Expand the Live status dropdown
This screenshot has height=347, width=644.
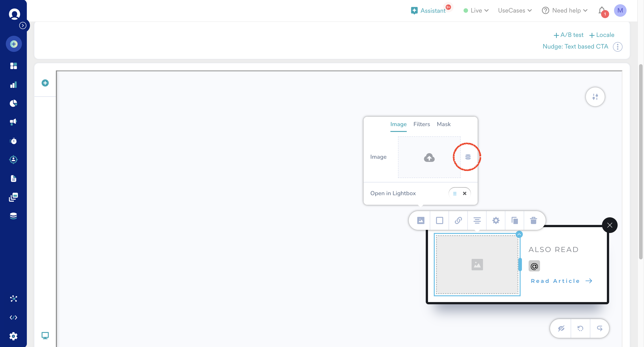476,11
